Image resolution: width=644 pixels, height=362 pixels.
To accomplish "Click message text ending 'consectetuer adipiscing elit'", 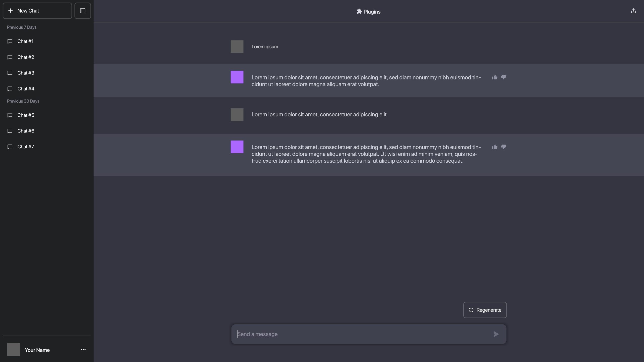I will pos(319,114).
